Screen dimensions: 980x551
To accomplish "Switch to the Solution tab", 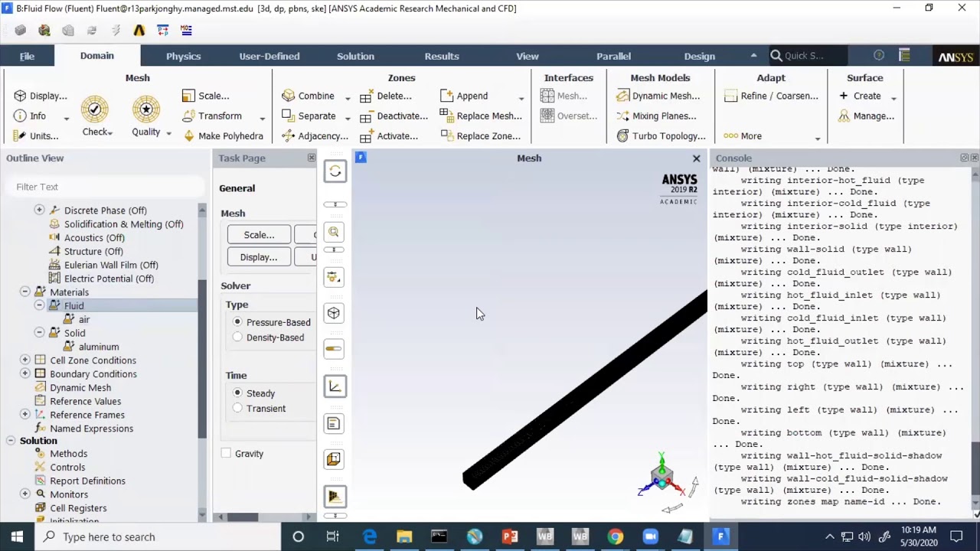I will click(355, 56).
